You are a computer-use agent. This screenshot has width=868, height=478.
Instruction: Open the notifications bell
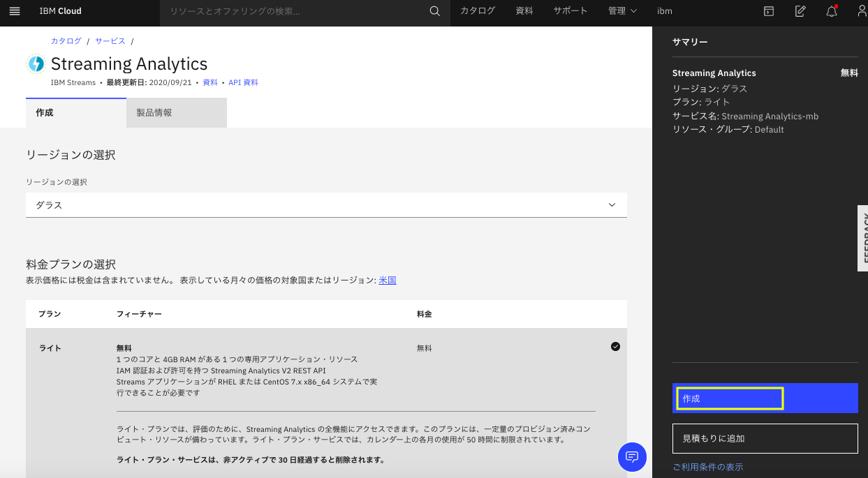click(x=831, y=12)
